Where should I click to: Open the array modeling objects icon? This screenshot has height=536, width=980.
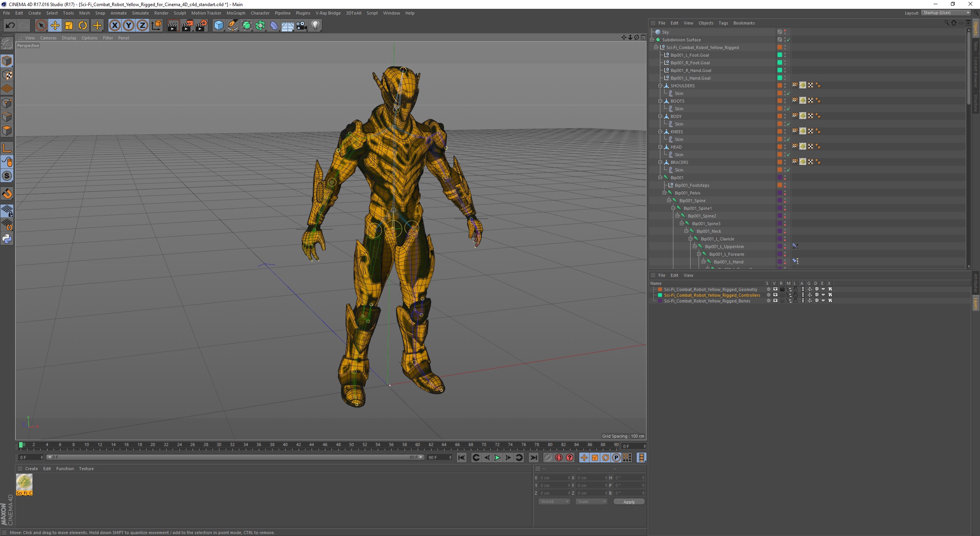pos(261,26)
